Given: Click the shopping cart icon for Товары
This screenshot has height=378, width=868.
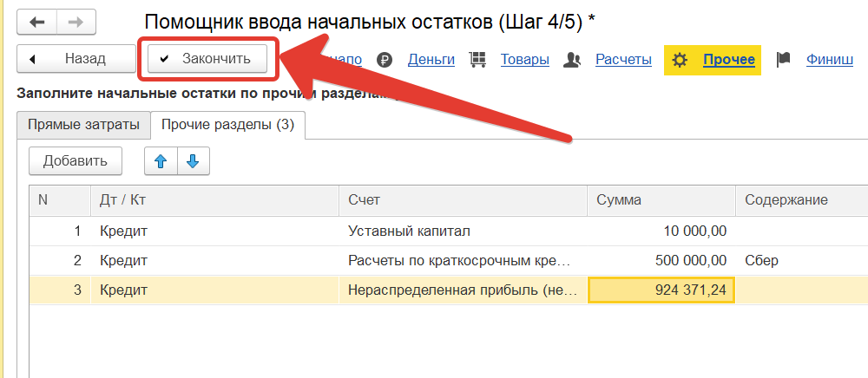Looking at the screenshot, I should tap(477, 60).
